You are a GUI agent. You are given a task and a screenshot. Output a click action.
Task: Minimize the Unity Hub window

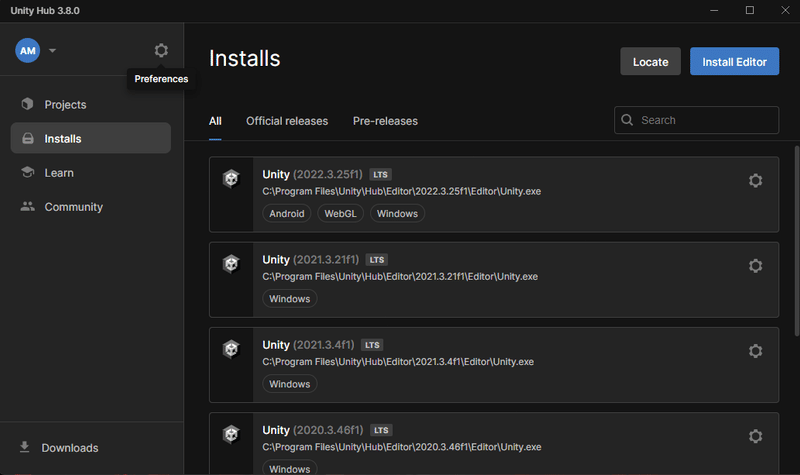(714, 10)
